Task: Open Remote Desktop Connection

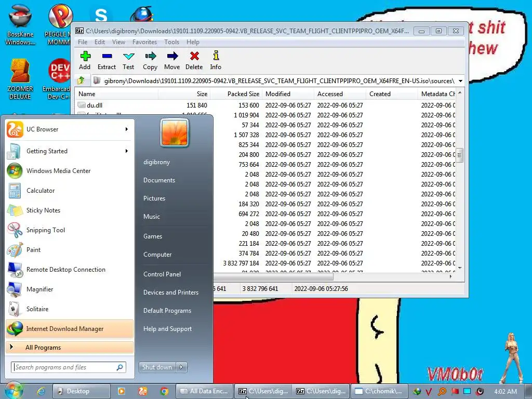Action: [x=70, y=270]
